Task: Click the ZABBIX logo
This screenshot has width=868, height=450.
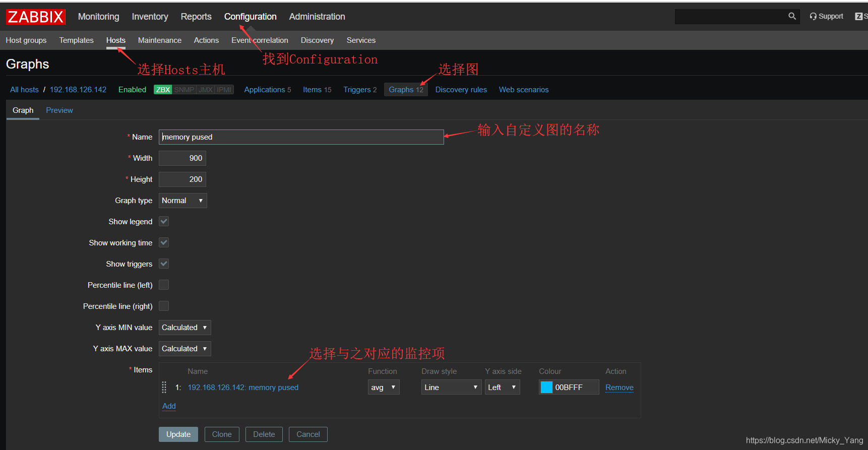Action: tap(36, 17)
